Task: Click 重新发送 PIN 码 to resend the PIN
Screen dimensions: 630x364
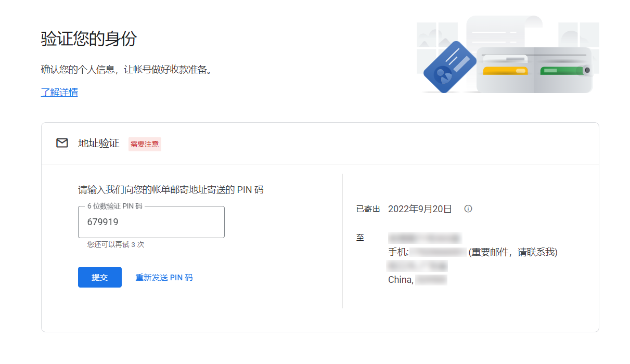Action: 164,278
